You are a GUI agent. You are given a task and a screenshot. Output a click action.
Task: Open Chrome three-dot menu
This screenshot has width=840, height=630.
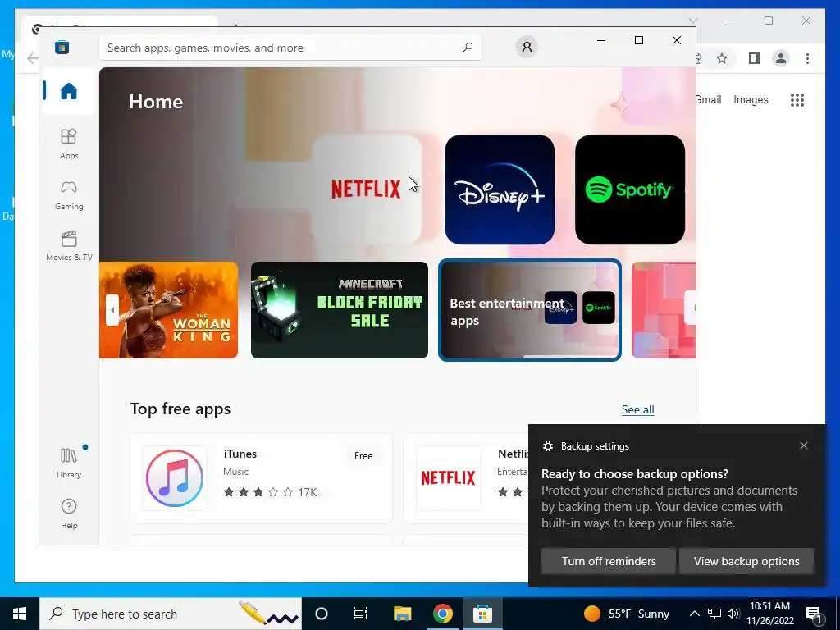[x=807, y=58]
